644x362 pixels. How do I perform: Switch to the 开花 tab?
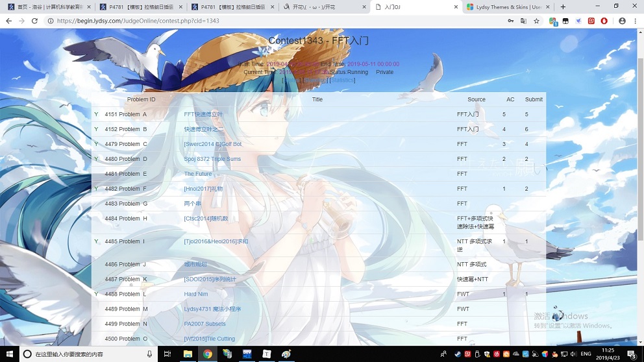[325, 7]
